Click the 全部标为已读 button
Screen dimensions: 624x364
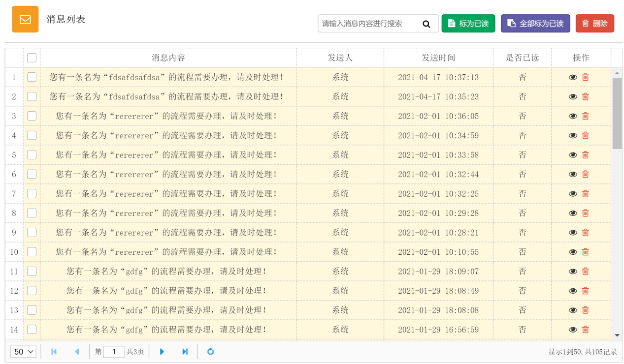[x=535, y=24]
